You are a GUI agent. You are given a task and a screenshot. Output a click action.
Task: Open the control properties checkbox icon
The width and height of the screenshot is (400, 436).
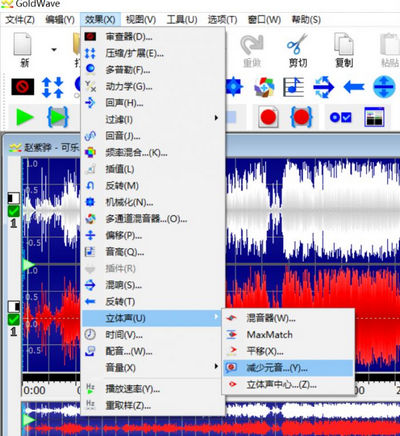click(x=340, y=117)
